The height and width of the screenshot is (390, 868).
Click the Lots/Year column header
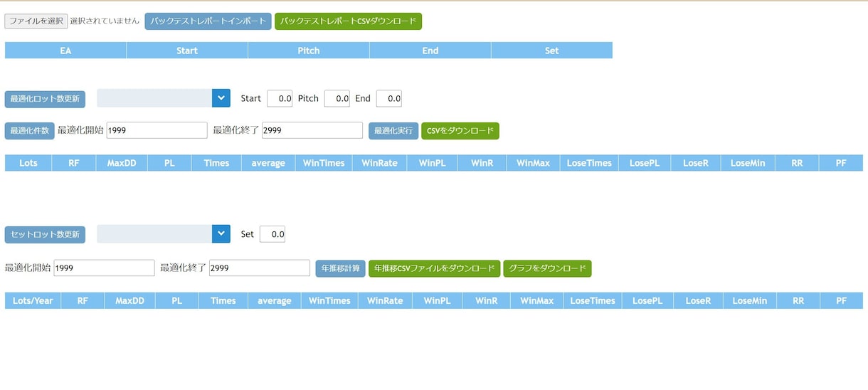33,300
